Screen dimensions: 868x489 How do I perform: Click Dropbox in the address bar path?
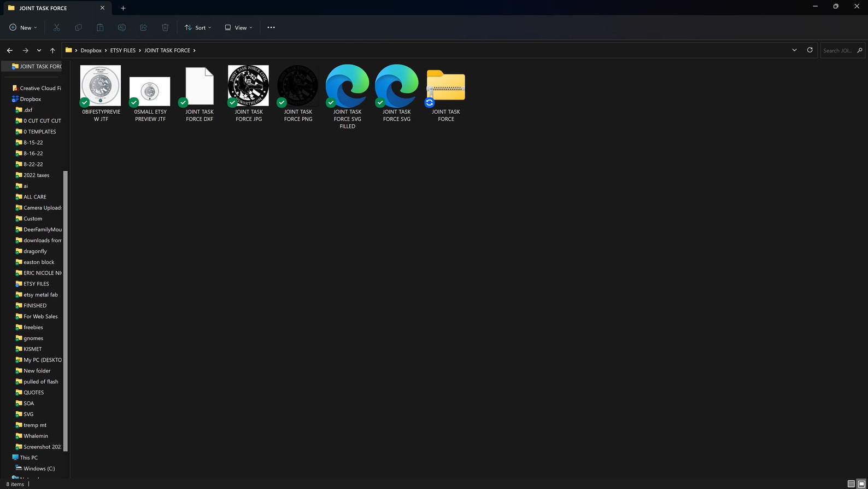[91, 50]
